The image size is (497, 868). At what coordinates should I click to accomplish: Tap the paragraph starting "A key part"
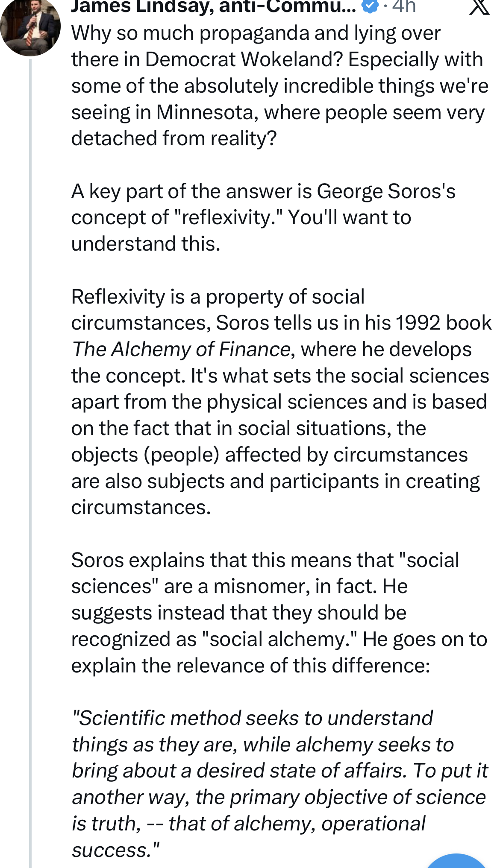pyautogui.click(x=263, y=217)
